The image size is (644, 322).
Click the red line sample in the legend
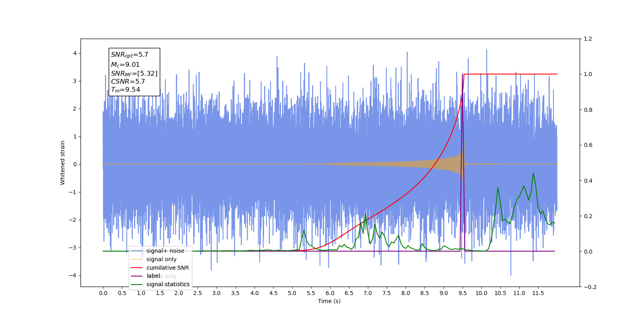(x=137, y=268)
